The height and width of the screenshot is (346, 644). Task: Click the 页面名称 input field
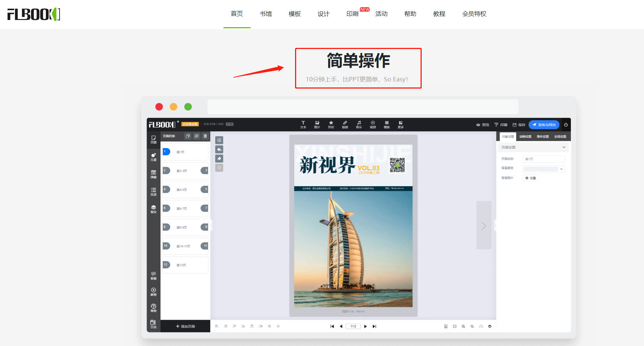[543, 159]
